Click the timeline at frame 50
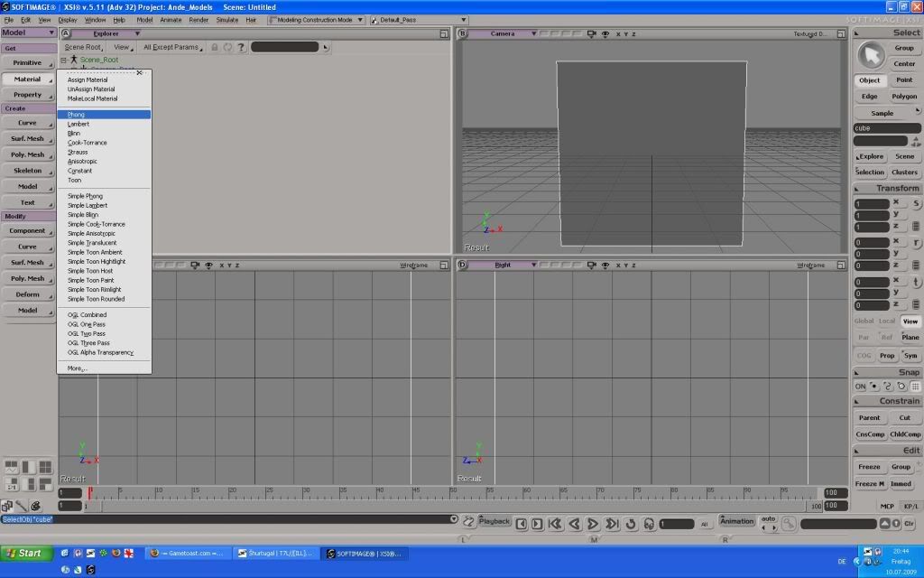Image resolution: width=924 pixels, height=578 pixels. (x=453, y=493)
